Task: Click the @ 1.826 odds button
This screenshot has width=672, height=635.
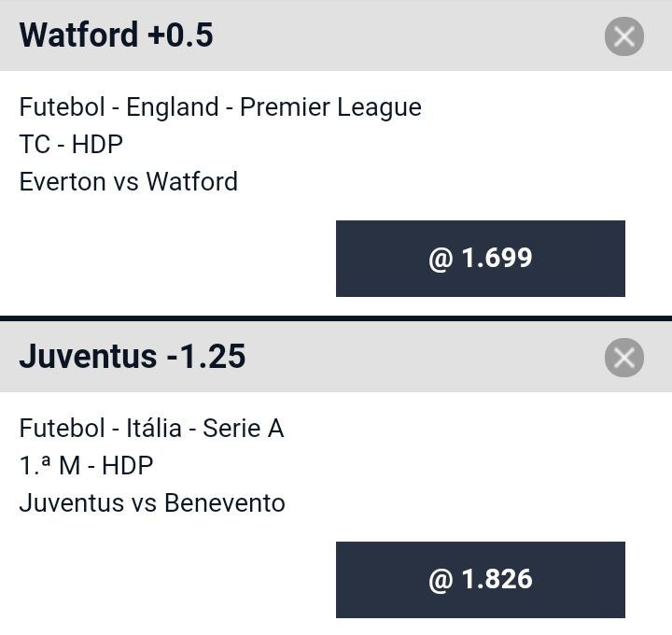Action: (x=481, y=580)
